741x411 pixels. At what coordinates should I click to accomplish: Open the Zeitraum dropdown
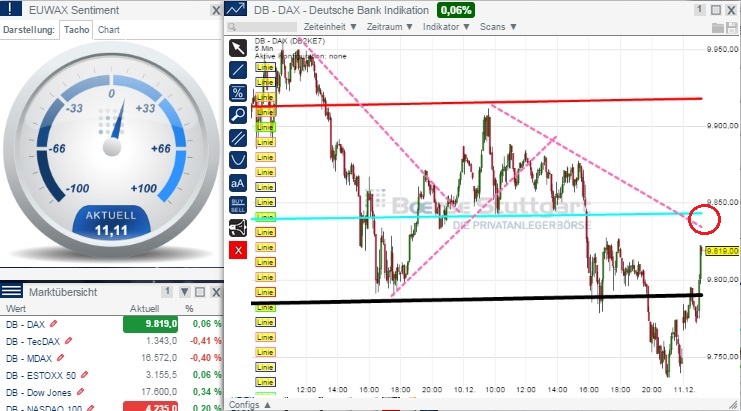tap(390, 27)
